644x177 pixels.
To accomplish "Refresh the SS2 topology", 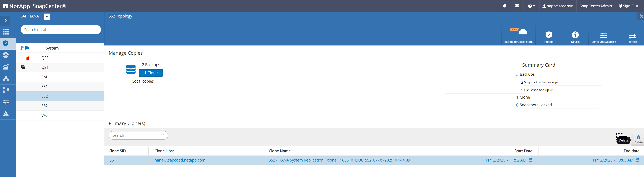I will pos(632,38).
